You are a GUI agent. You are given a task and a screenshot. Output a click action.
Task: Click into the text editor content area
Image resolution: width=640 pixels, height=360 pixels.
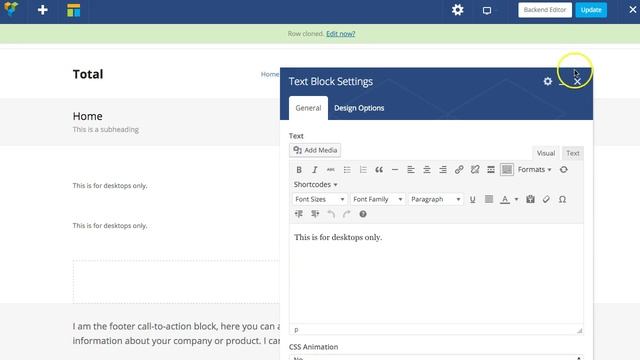tap(436, 273)
